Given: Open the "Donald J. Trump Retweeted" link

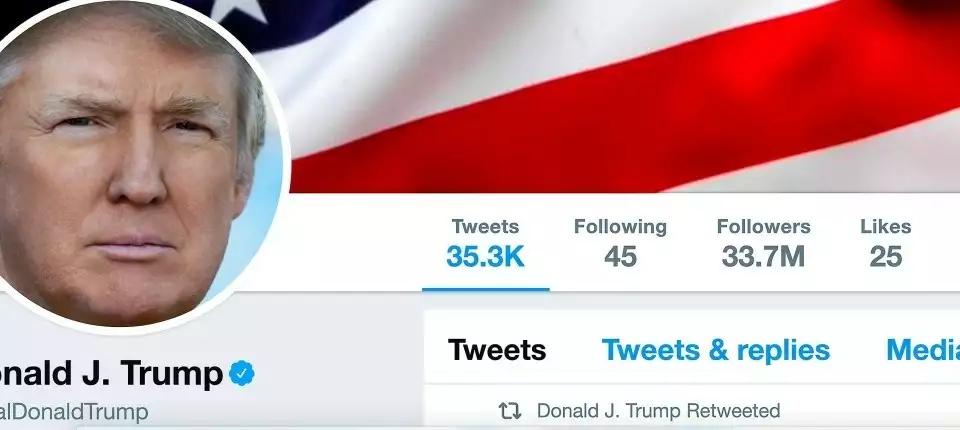Looking at the screenshot, I should 658,411.
